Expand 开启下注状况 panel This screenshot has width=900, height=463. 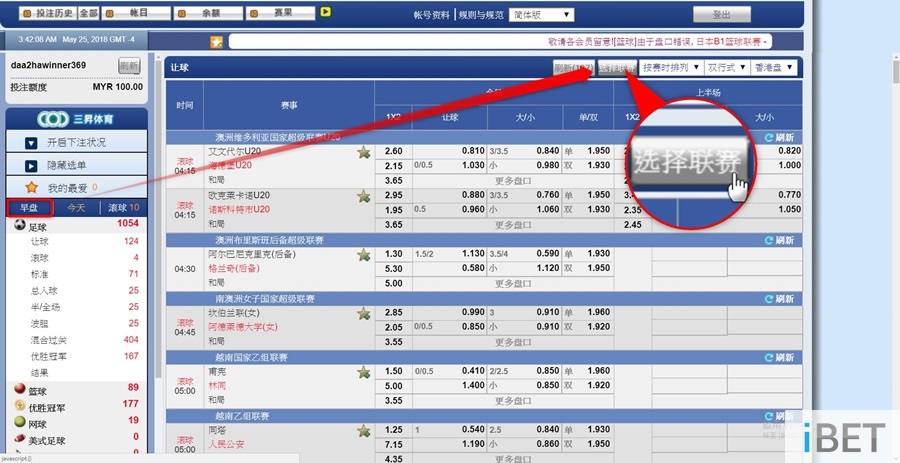(x=76, y=142)
